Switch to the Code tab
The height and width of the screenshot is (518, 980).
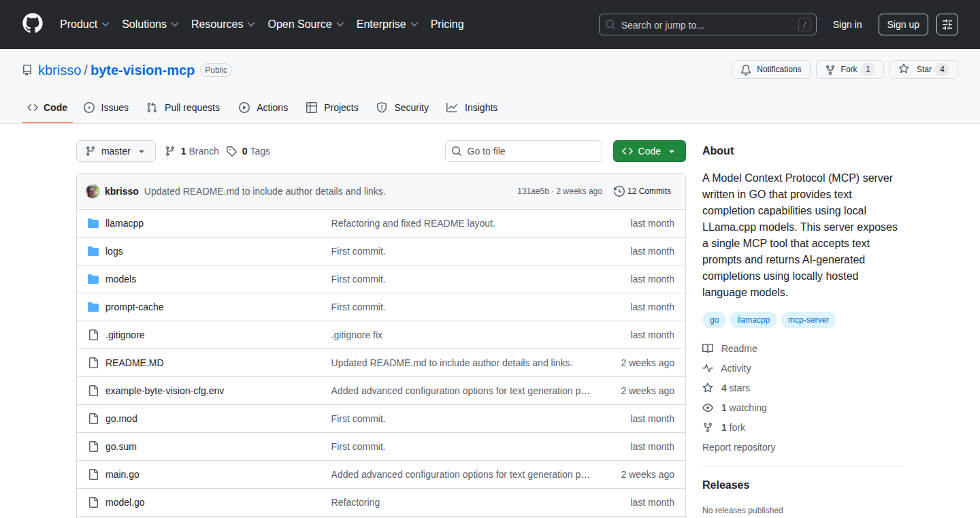(48, 108)
